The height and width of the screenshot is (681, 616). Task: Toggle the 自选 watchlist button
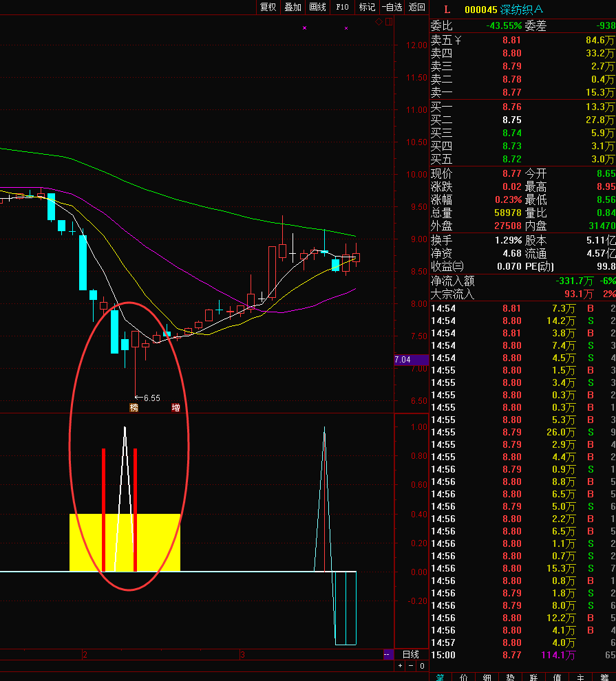[392, 7]
